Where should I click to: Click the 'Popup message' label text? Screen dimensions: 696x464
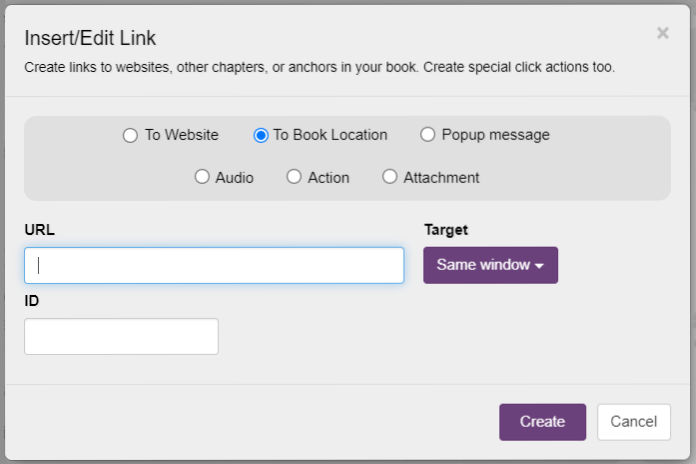click(495, 135)
